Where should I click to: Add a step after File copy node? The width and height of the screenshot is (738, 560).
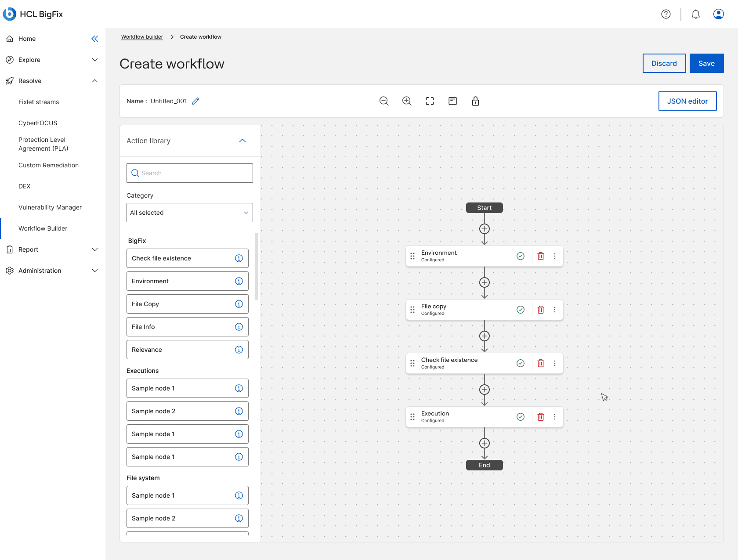[x=485, y=336]
